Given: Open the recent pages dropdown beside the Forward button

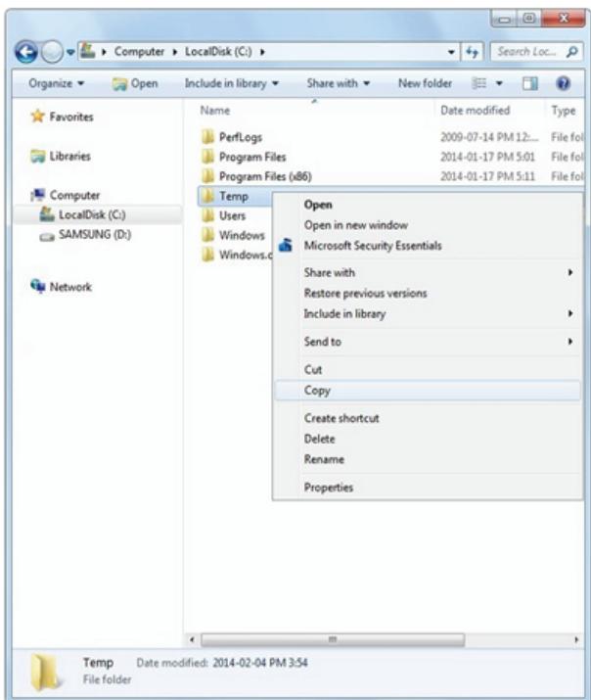Looking at the screenshot, I should click(70, 52).
